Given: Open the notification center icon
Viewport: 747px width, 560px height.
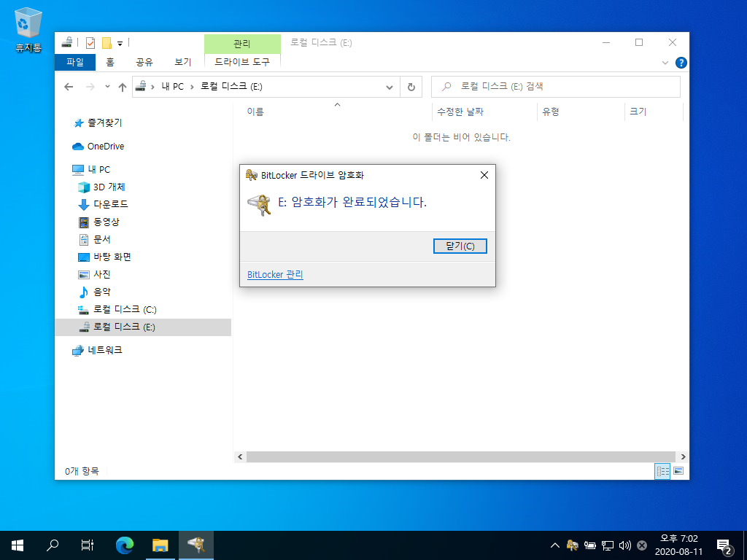Looking at the screenshot, I should [724, 546].
